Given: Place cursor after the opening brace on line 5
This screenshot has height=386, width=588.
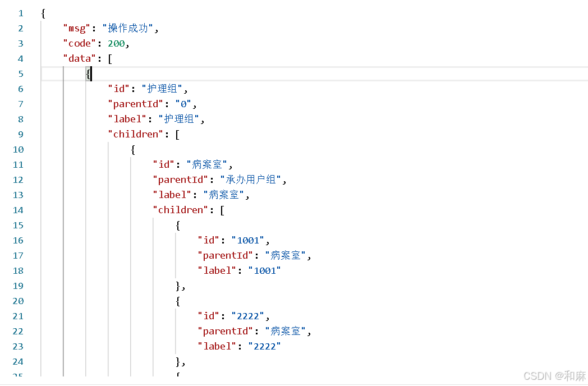Looking at the screenshot, I should tap(91, 74).
